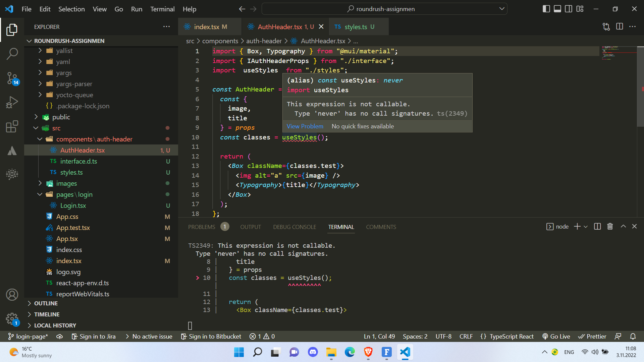Open the Atlassian sidebar icon

click(x=12, y=150)
